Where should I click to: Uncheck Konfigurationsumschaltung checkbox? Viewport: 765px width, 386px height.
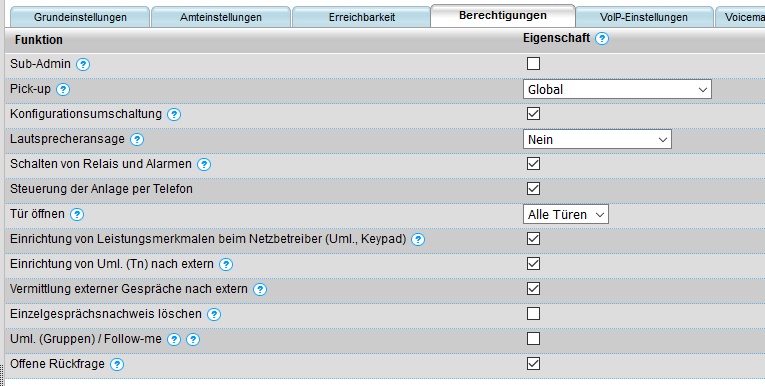[533, 114]
